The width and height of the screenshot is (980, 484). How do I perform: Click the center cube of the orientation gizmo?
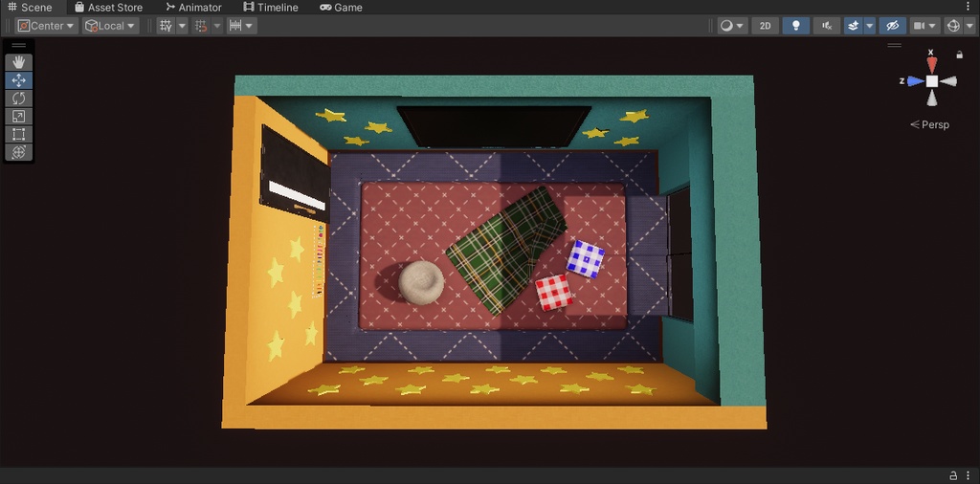(x=932, y=81)
